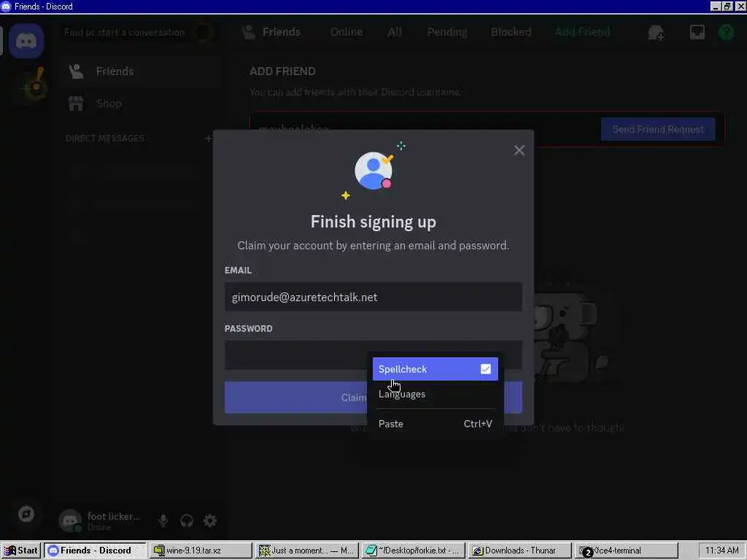The width and height of the screenshot is (747, 560).
Task: Switch to the Pending tab
Action: (447, 32)
